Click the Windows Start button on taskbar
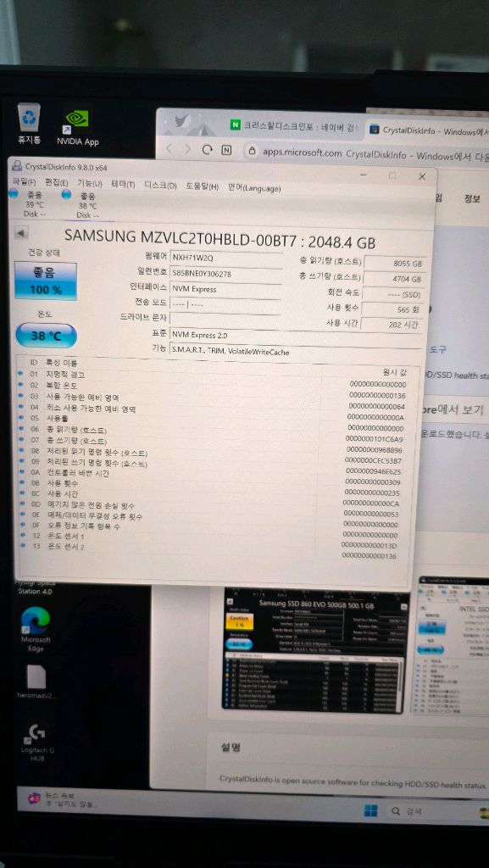489x868 pixels. pos(370,811)
